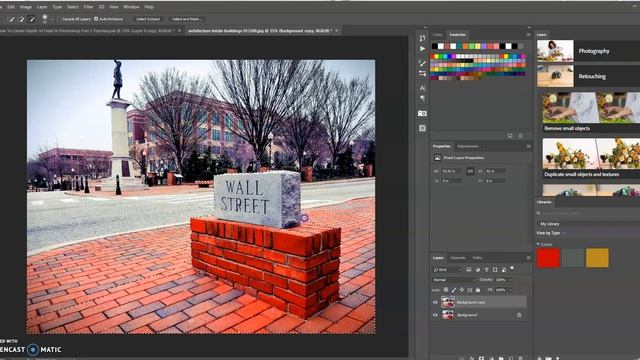Open the My Library dropdown

pos(588,224)
